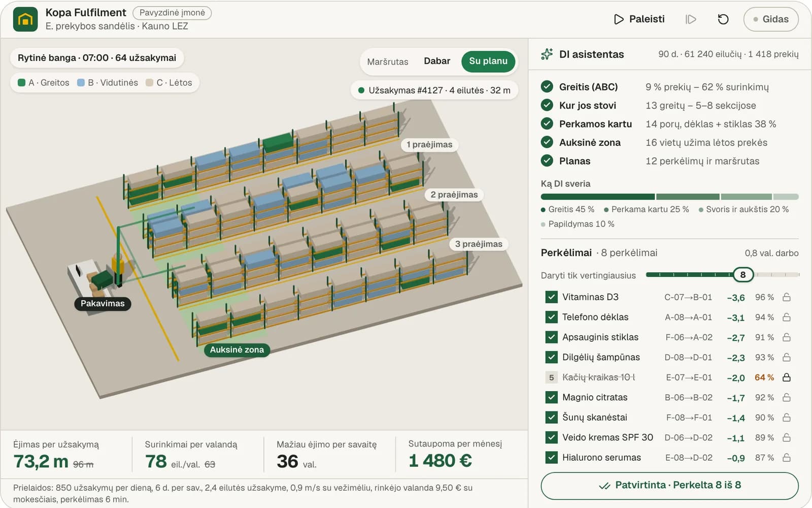Click the Kopa Fulfilment warehouse logo icon
This screenshot has width=812, height=508.
point(25,19)
